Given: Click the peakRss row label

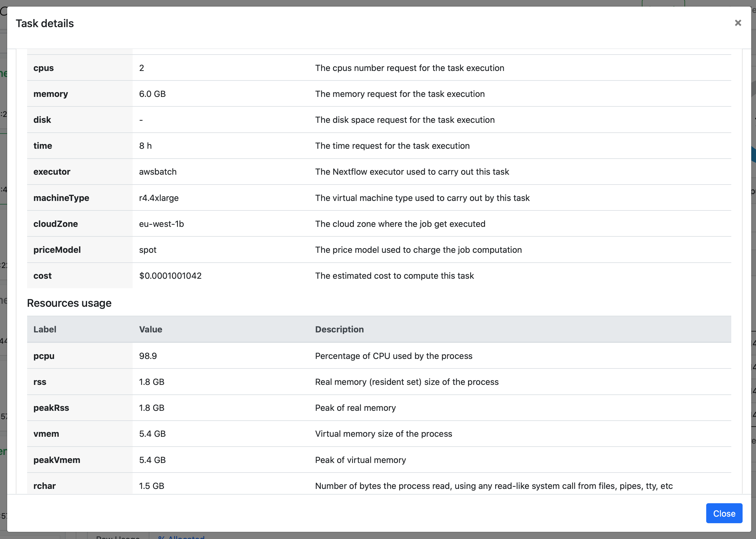Looking at the screenshot, I should coord(51,408).
